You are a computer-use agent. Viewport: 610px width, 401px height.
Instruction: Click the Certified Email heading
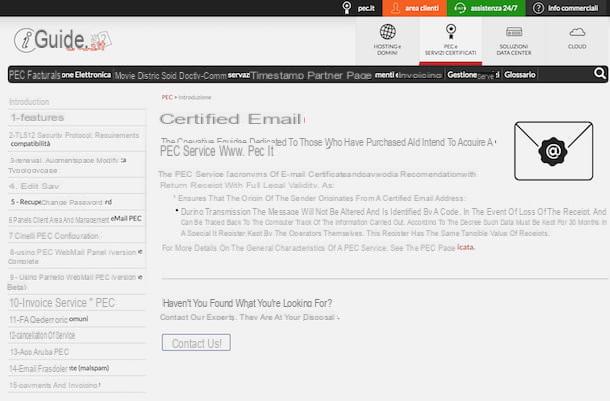(x=232, y=119)
